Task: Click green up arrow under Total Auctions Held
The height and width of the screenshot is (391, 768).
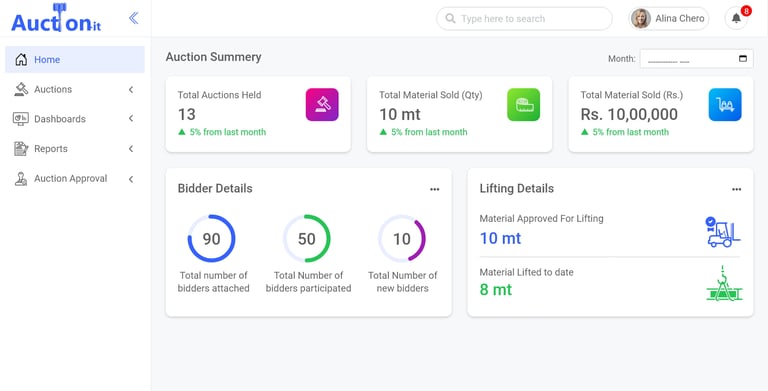Action: [x=182, y=132]
